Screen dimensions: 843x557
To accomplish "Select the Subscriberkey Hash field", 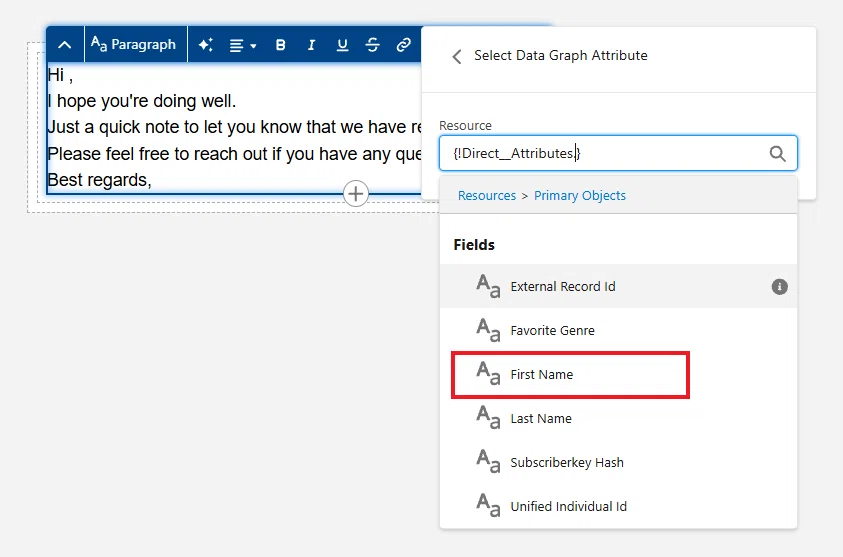I will click(x=618, y=462).
